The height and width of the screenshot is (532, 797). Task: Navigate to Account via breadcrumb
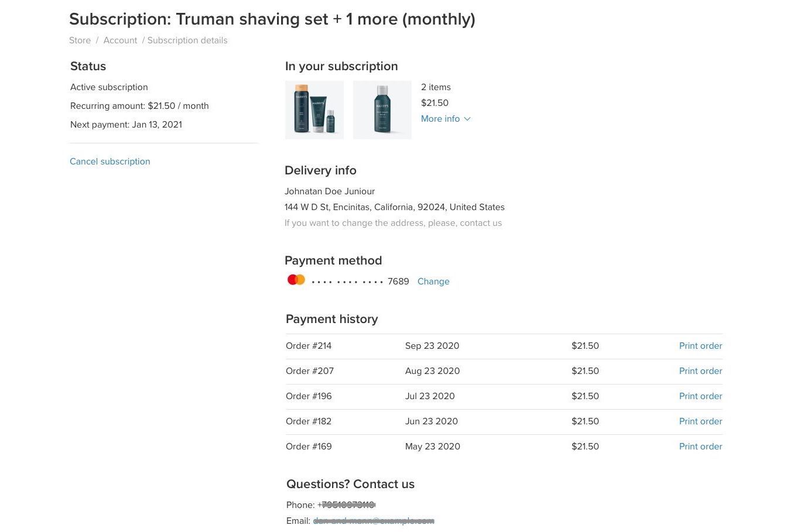click(119, 40)
